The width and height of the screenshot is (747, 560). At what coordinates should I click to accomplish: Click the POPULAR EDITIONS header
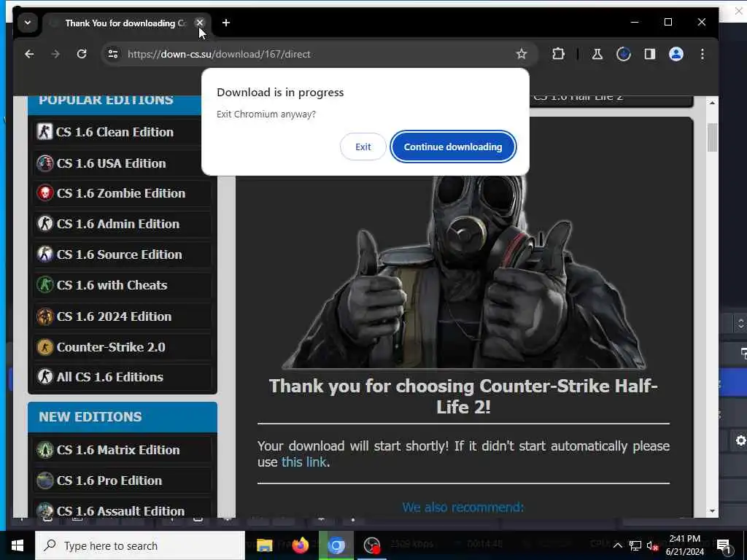106,100
